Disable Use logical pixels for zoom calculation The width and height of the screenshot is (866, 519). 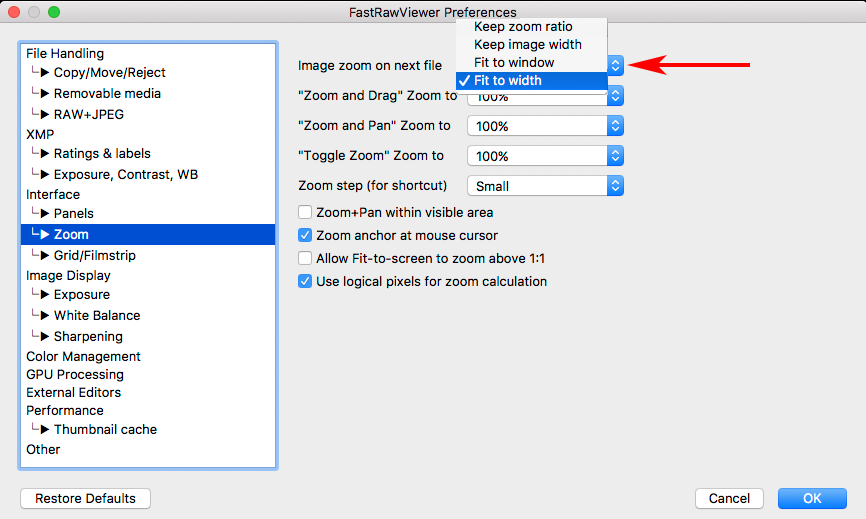click(x=306, y=281)
